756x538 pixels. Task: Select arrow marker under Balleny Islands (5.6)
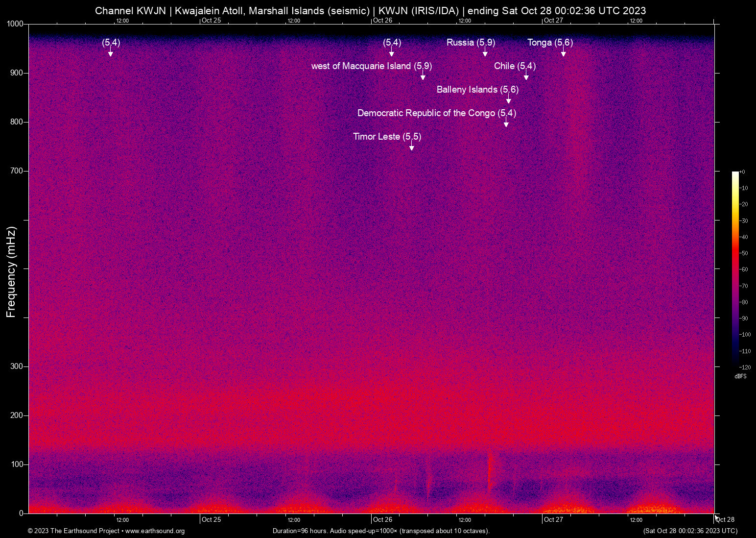tap(509, 99)
